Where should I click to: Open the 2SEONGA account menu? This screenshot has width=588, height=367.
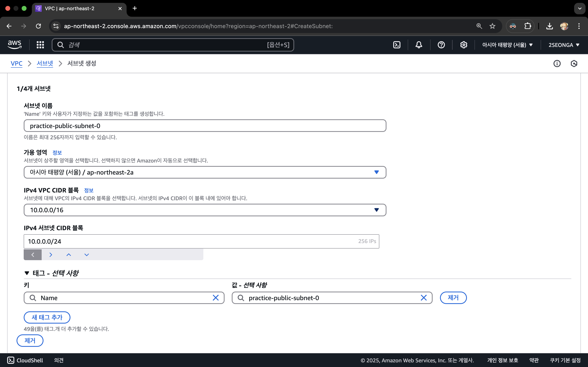pos(564,45)
